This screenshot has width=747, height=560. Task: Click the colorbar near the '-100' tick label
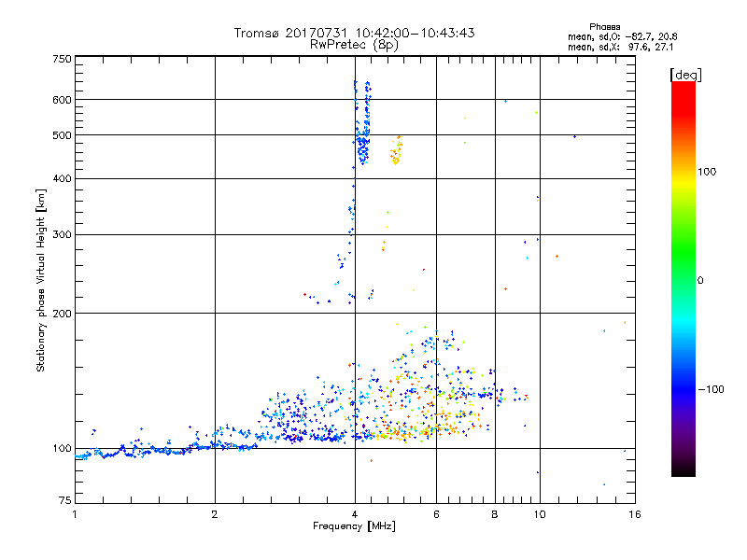tap(684, 389)
